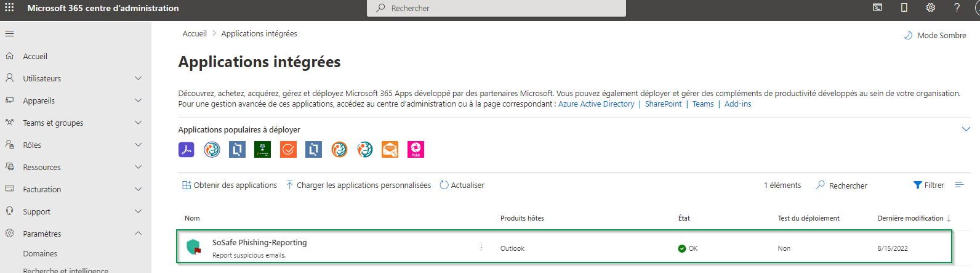Expand the Utilisateurs menu chevron

(138, 78)
